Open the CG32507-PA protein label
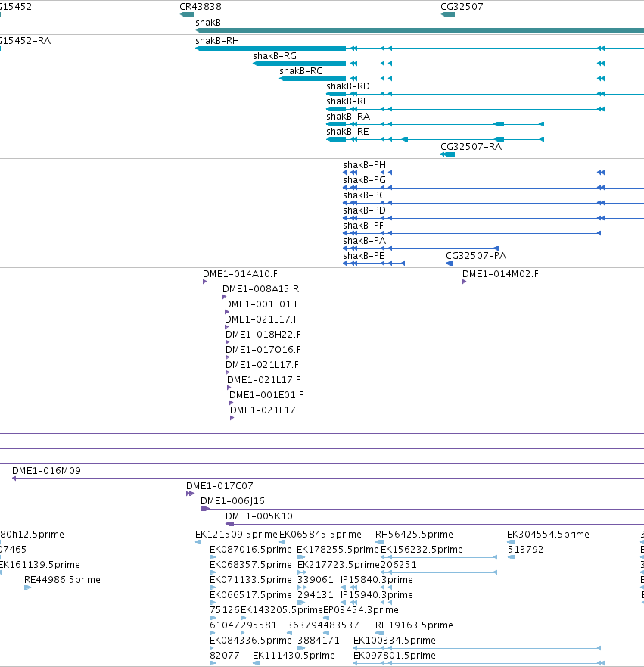The image size is (644, 667). [x=476, y=256]
